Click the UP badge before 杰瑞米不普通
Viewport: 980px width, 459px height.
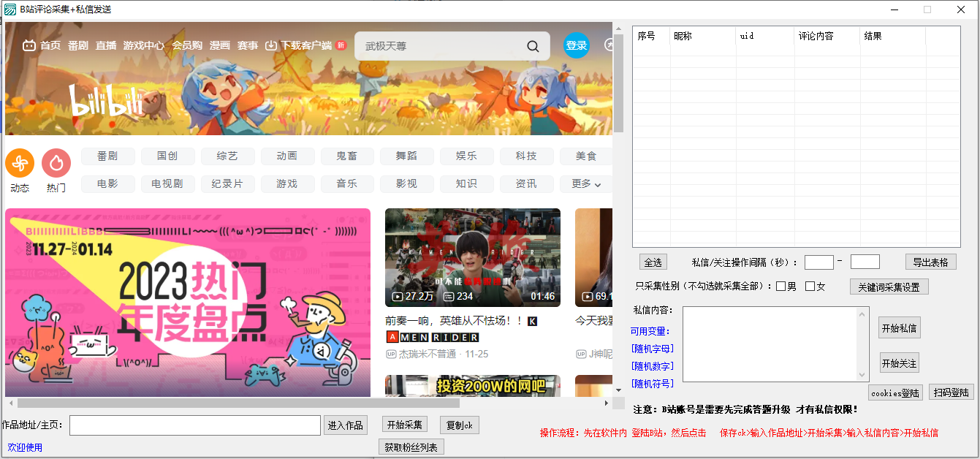(392, 353)
